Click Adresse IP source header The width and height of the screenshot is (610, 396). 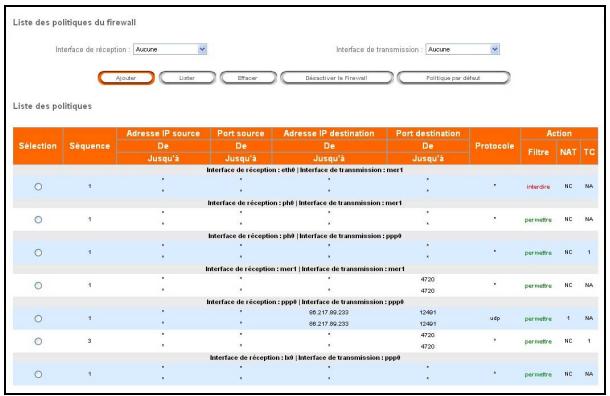tap(163, 133)
